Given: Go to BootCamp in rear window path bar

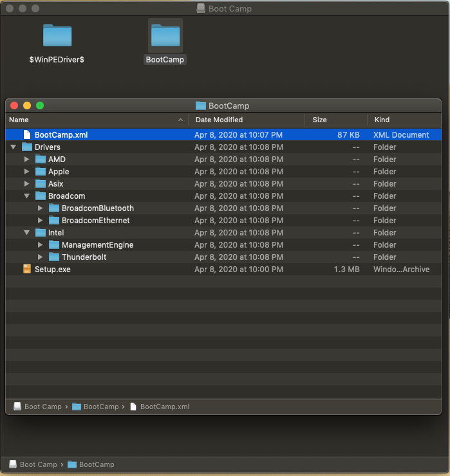Looking at the screenshot, I should [91, 464].
